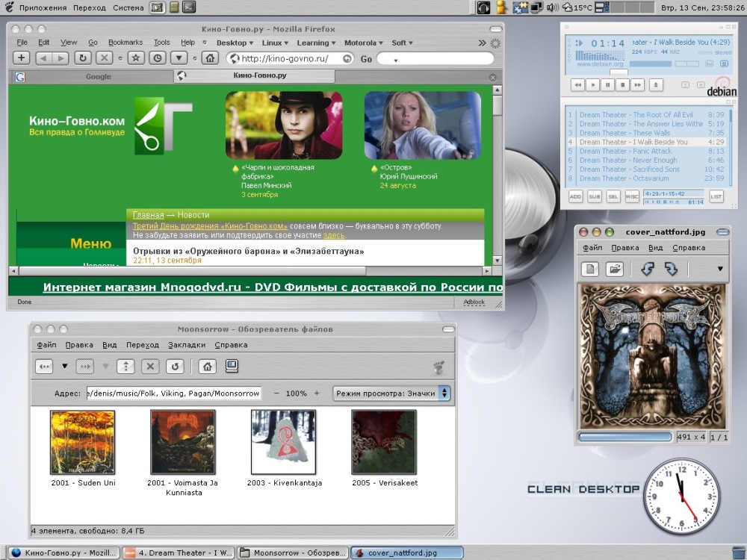
Task: Click the Adblock status bar button
Action: (x=474, y=302)
